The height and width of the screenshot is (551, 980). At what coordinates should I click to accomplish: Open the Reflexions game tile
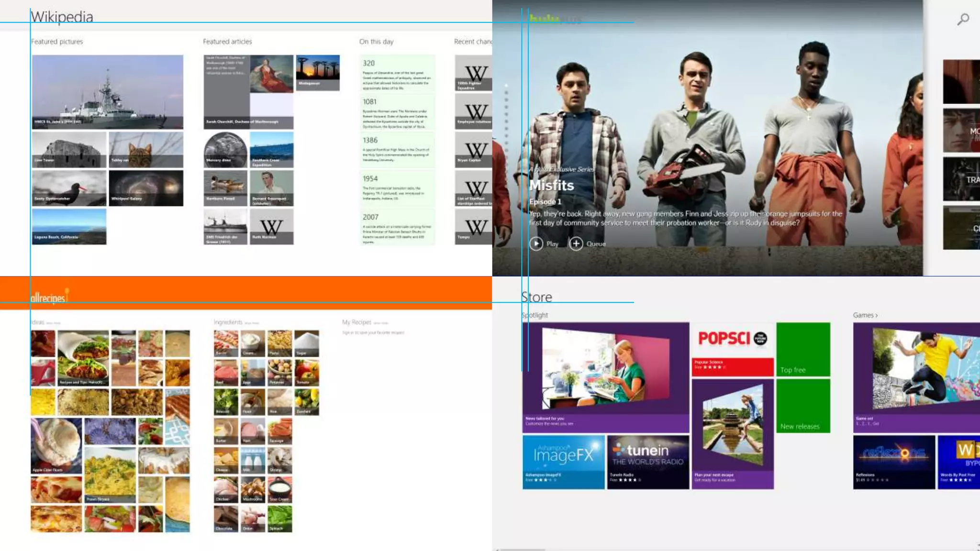tap(893, 462)
